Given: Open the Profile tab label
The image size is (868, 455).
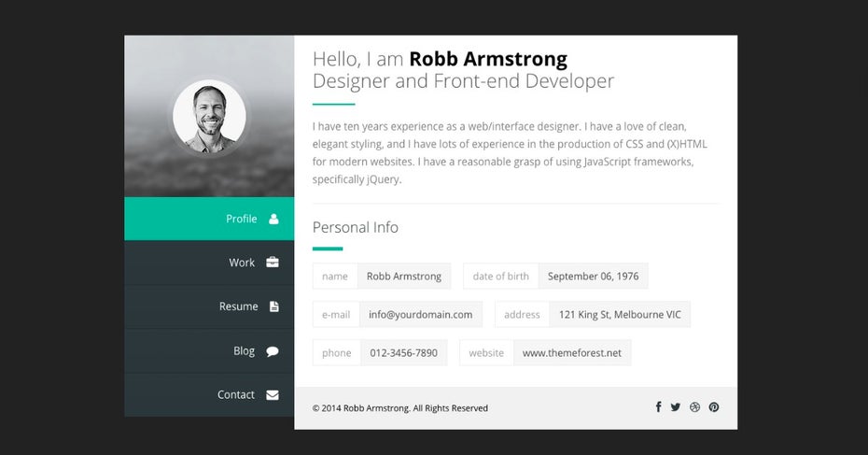Looking at the screenshot, I should (242, 219).
